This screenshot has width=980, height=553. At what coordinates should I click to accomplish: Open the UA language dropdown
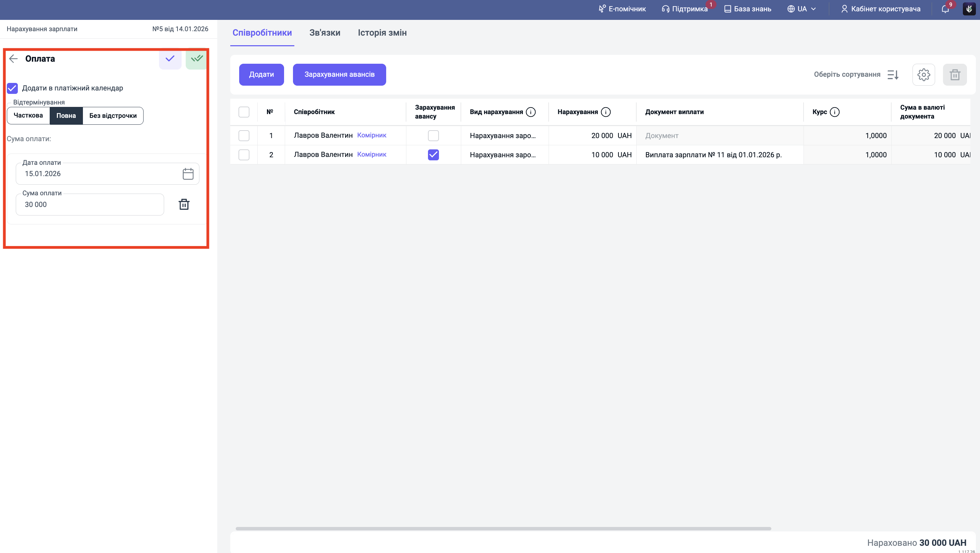click(x=801, y=9)
